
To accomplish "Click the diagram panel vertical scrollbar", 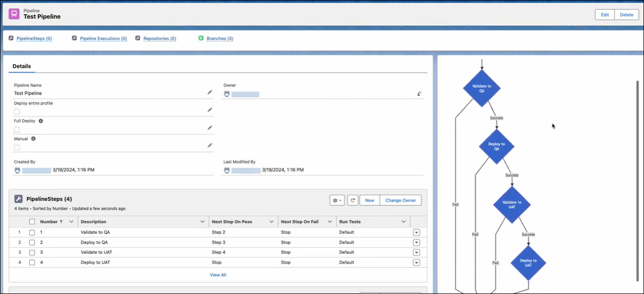I will pyautogui.click(x=638, y=180).
